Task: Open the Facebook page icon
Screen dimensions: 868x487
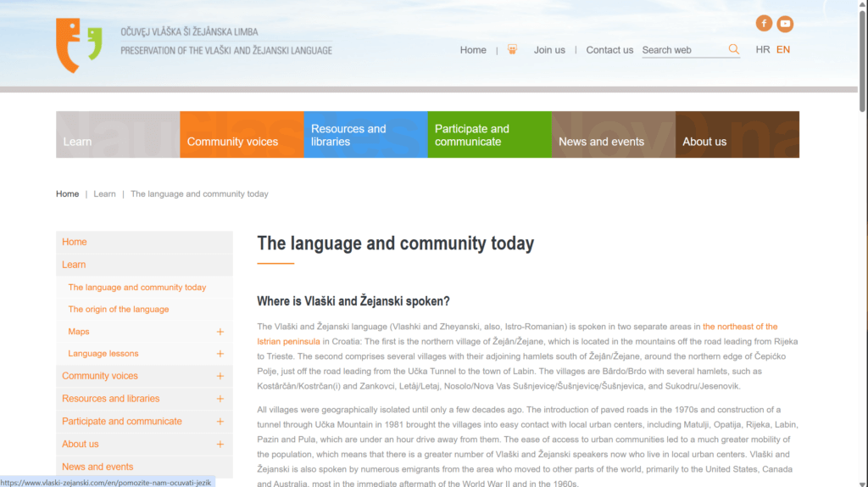Action: point(764,24)
